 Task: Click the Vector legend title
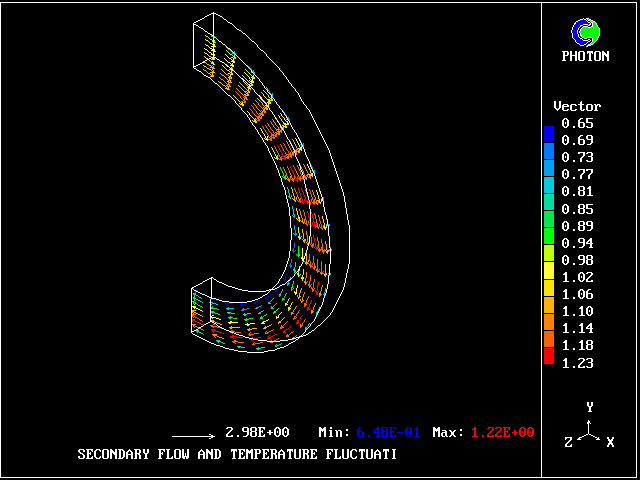click(577, 106)
